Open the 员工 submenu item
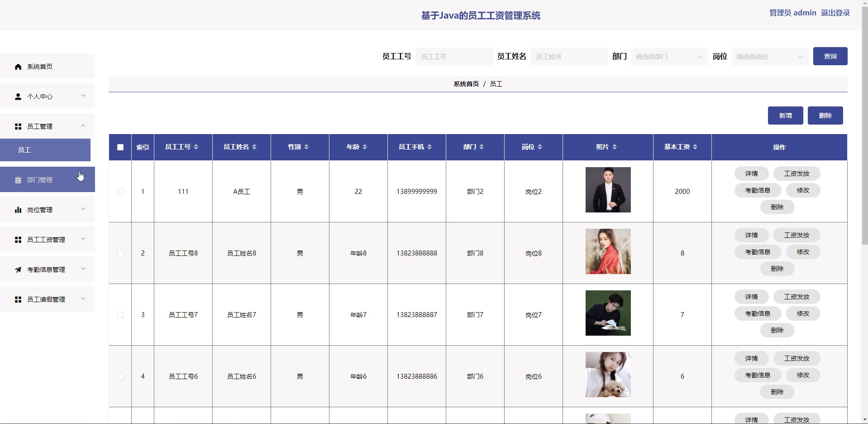Viewport: 868px width, 424px height. (x=45, y=150)
